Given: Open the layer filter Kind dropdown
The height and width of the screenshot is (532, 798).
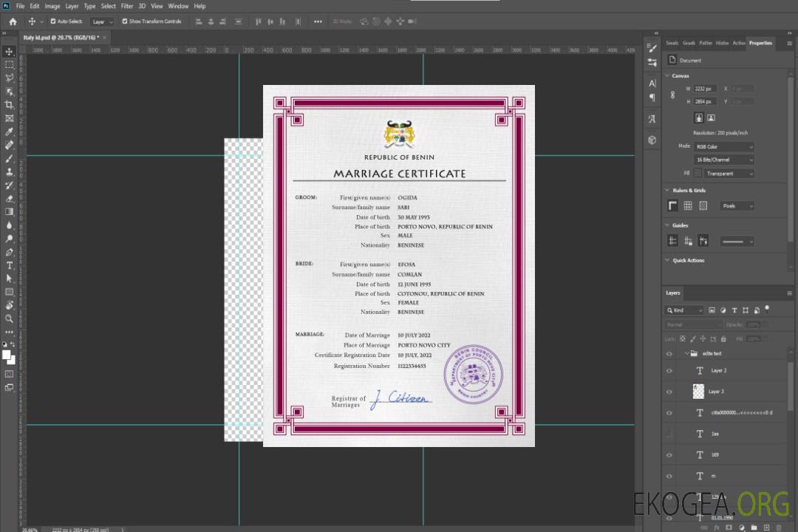Looking at the screenshot, I should click(x=684, y=310).
